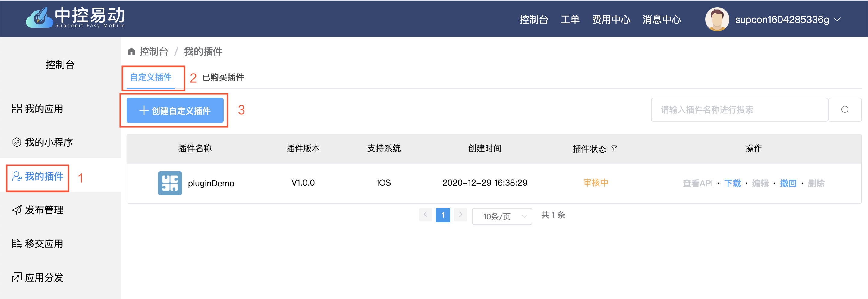Click the 创建自定义插件 button
The height and width of the screenshot is (299, 868).
coord(175,110)
